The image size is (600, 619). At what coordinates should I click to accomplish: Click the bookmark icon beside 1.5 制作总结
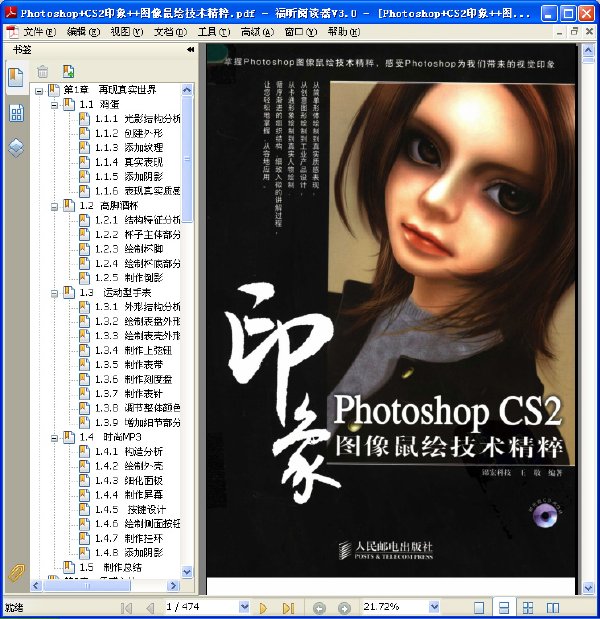(69, 567)
